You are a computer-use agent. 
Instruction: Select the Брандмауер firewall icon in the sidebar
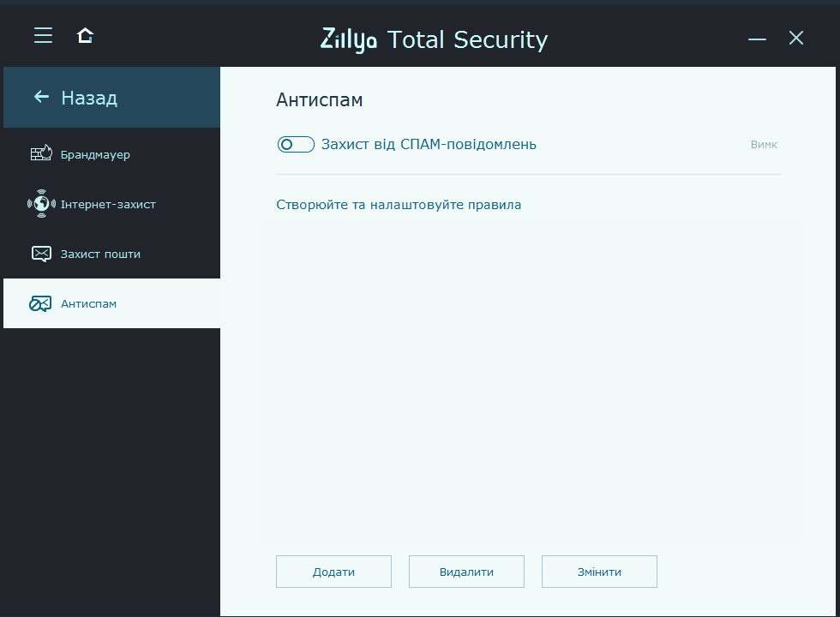point(39,153)
